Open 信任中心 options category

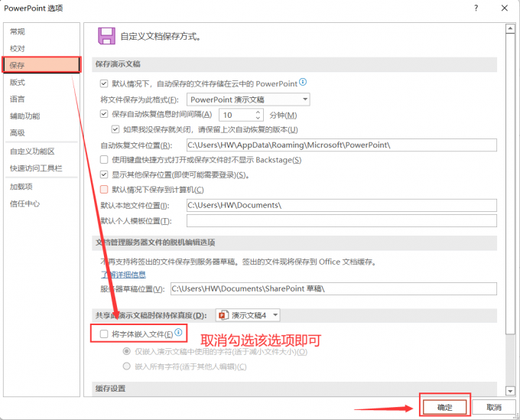pyautogui.click(x=41, y=203)
